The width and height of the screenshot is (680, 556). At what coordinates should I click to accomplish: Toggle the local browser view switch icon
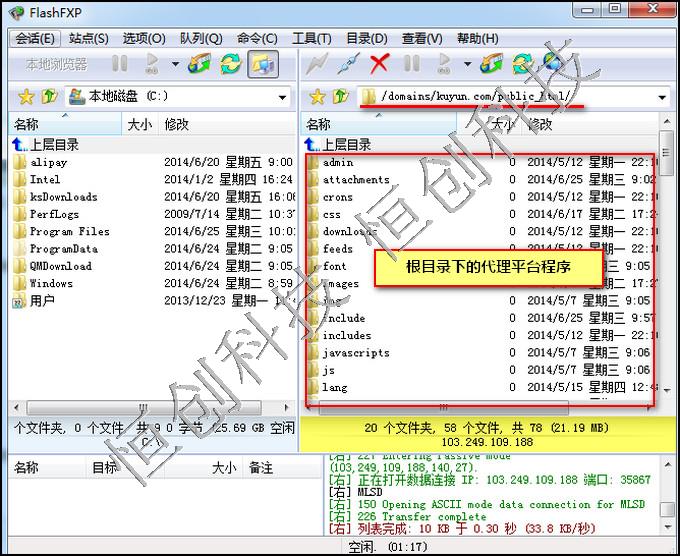[263, 64]
